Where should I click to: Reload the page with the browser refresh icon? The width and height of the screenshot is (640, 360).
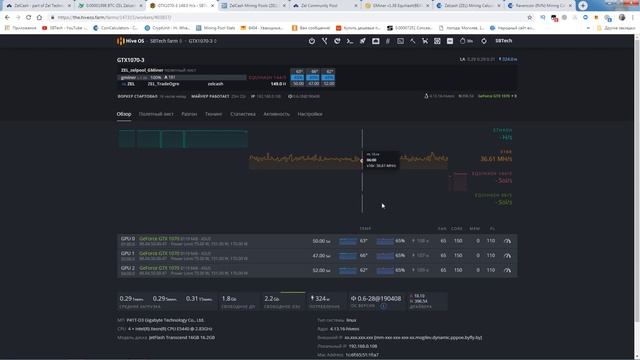29,18
